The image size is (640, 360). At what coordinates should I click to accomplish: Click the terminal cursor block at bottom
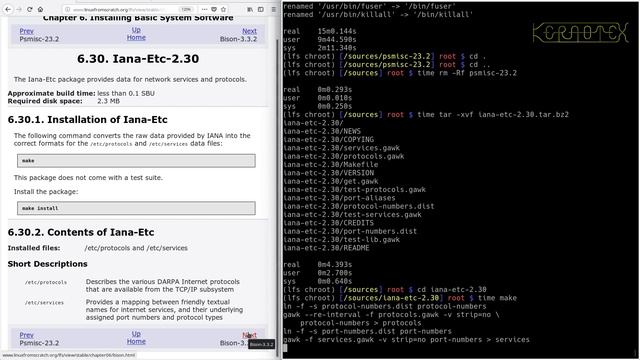point(285,348)
